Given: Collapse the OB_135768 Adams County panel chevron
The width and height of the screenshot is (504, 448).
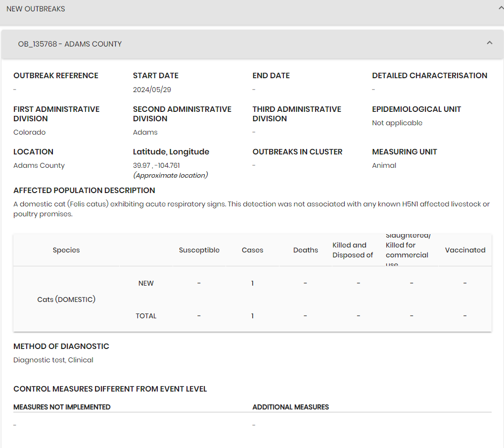Looking at the screenshot, I should click(x=489, y=43).
